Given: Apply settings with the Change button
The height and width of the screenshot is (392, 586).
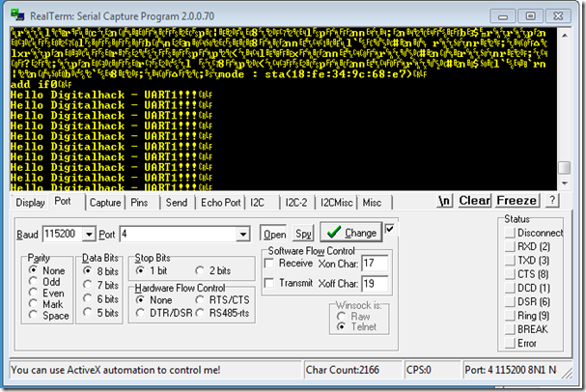Looking at the screenshot, I should pos(351,233).
